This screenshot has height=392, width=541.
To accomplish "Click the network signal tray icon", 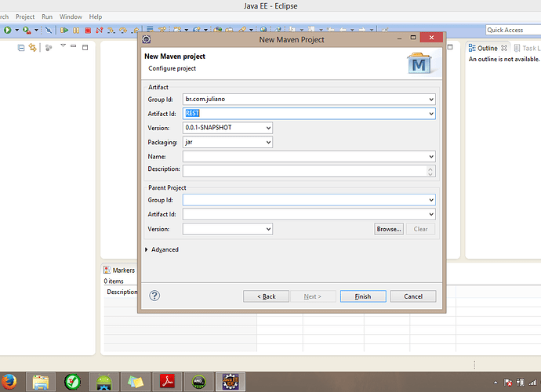I will (x=532, y=382).
